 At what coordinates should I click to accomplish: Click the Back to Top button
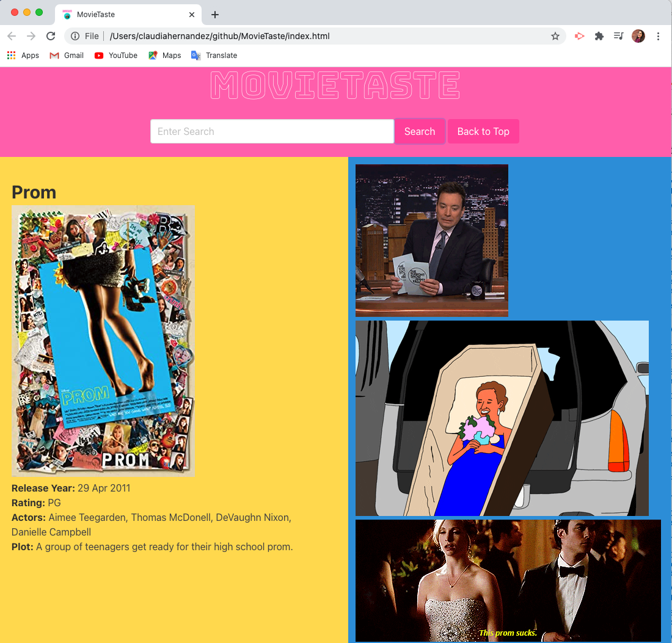tap(483, 131)
